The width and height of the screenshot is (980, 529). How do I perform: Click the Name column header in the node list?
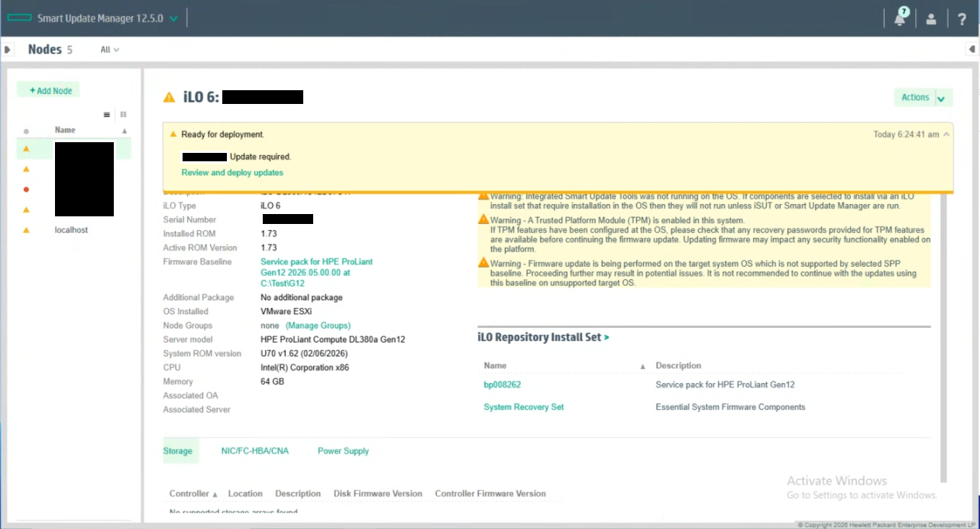pyautogui.click(x=65, y=131)
